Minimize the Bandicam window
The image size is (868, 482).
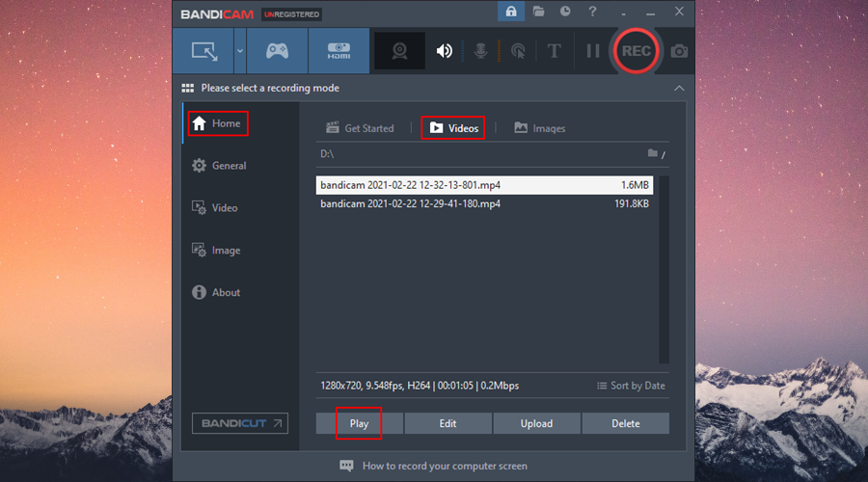pos(650,12)
